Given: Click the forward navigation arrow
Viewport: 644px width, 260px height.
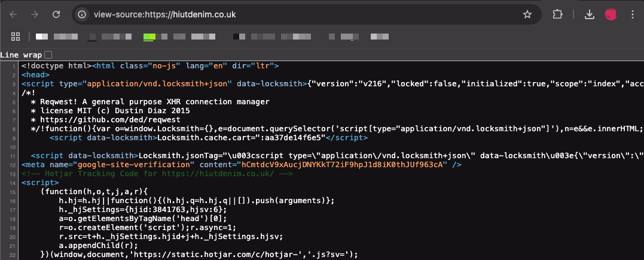Looking at the screenshot, I should click(35, 15).
